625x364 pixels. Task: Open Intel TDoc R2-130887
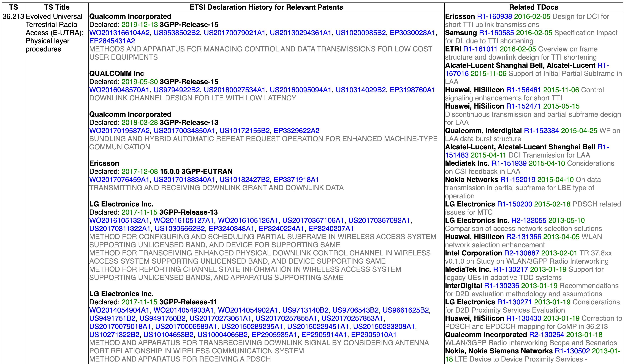522,253
